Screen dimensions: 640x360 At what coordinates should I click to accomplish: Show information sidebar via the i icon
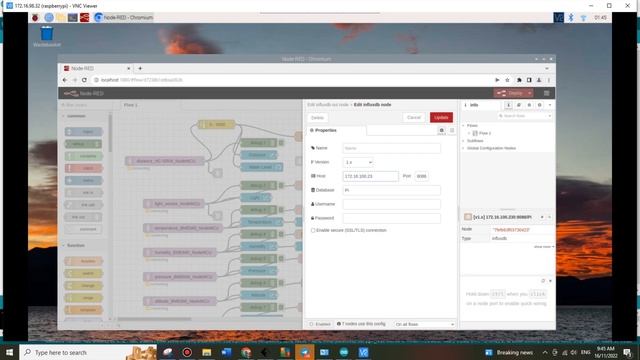tap(509, 105)
